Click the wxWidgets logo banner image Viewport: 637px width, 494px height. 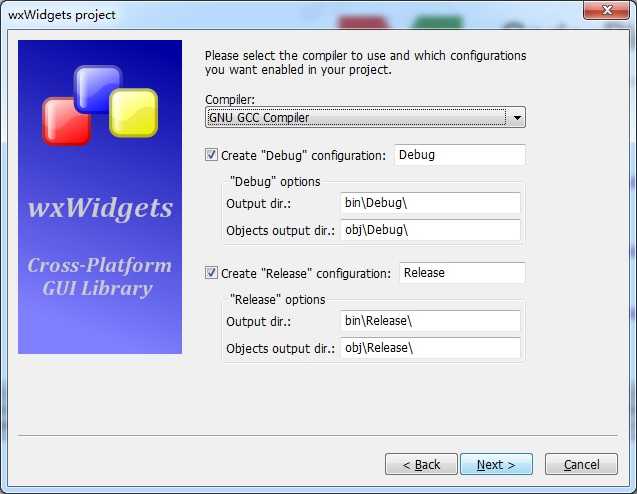coord(100,197)
